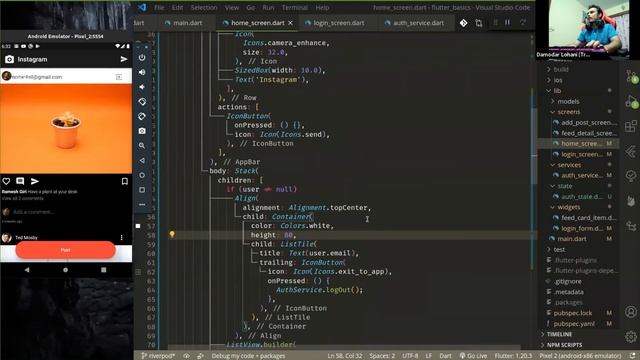
Task: Click the Go Live status bar button
Action: click(473, 356)
